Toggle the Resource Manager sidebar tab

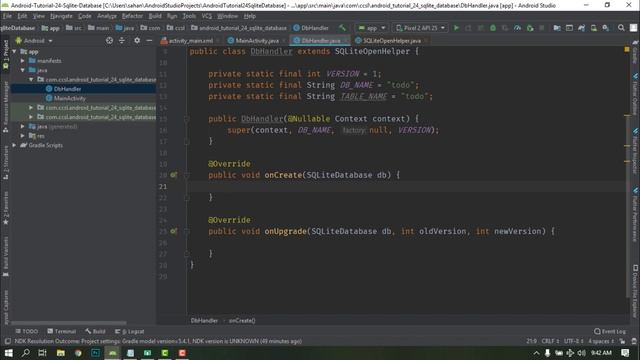(x=5, y=107)
